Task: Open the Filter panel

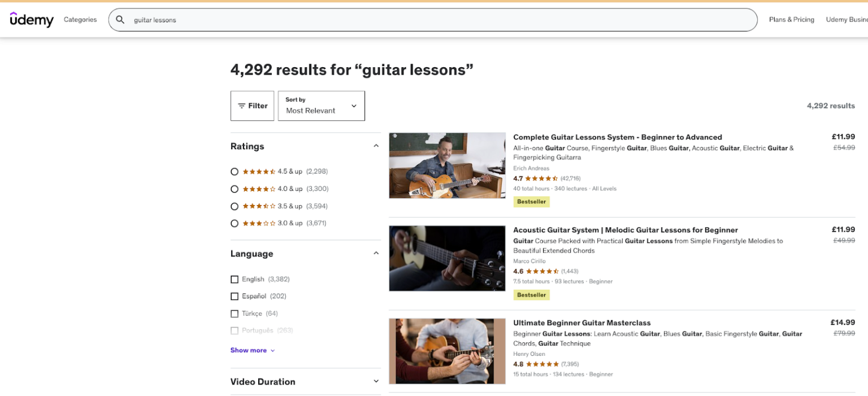Action: (x=252, y=106)
